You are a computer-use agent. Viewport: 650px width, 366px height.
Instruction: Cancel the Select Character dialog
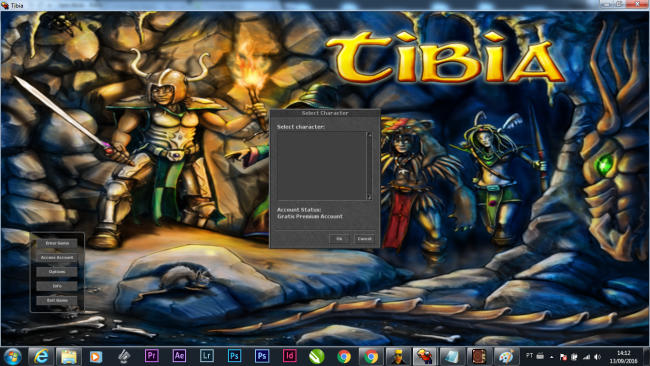364,239
